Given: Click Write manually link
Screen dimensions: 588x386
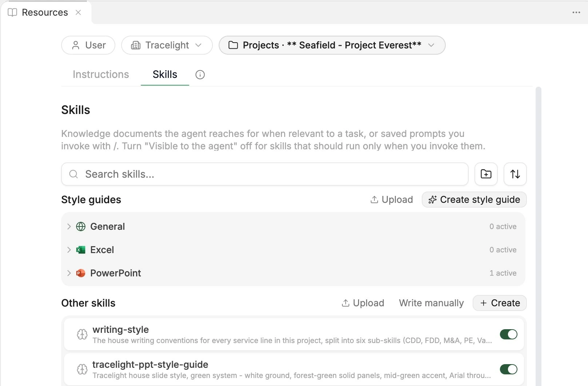Looking at the screenshot, I should [431, 303].
